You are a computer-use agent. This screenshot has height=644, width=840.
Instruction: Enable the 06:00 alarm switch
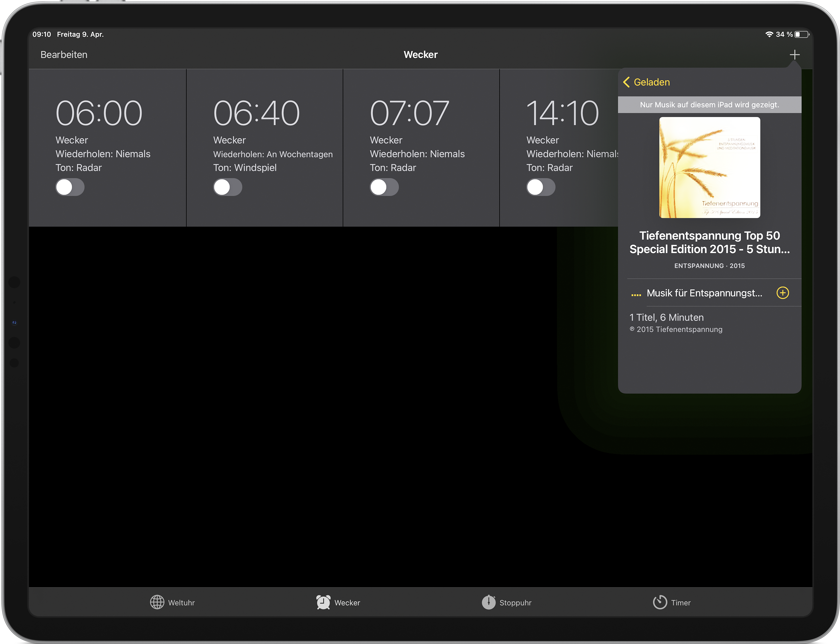pos(70,188)
